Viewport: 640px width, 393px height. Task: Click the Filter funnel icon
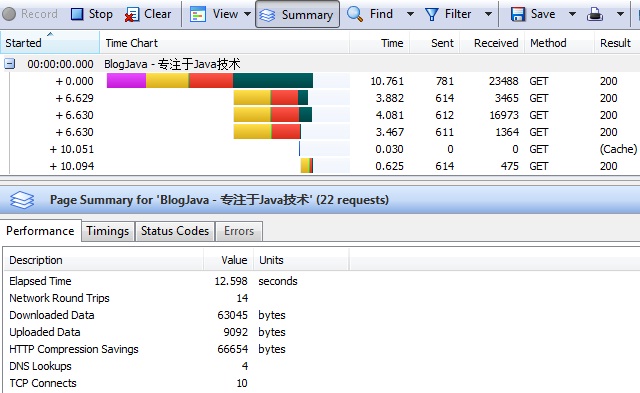431,15
